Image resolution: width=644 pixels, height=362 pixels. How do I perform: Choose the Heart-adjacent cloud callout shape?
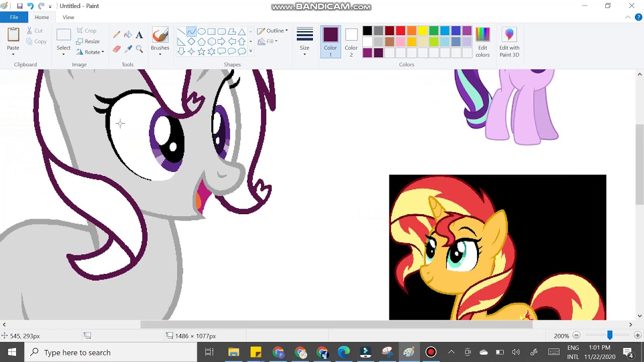pyautogui.click(x=242, y=51)
